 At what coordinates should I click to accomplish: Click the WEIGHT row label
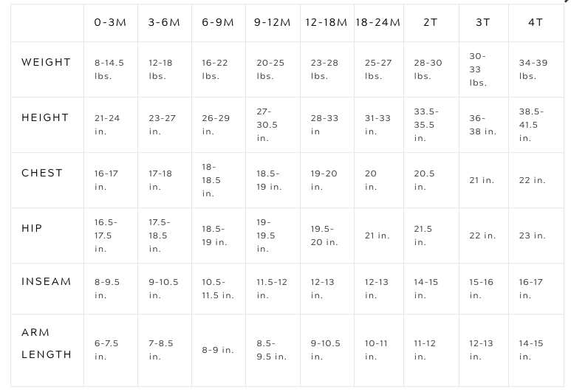pyautogui.click(x=47, y=63)
